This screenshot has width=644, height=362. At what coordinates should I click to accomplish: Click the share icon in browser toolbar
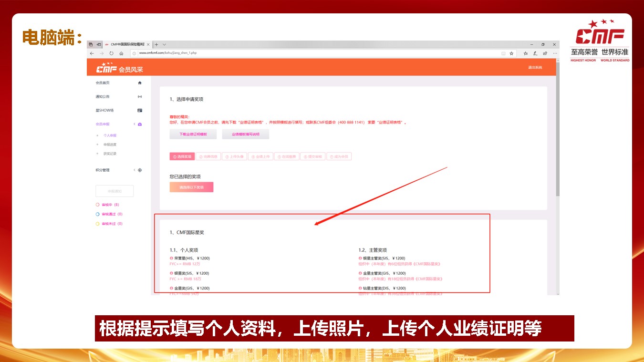click(545, 53)
